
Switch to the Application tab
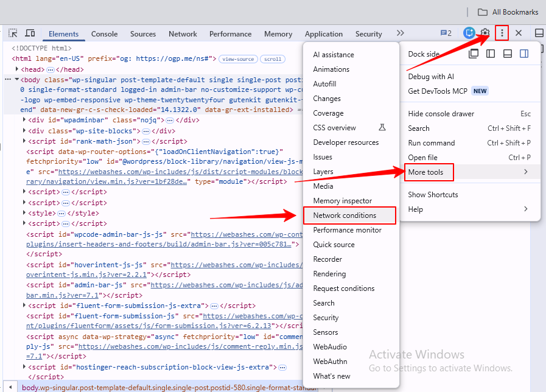click(324, 33)
